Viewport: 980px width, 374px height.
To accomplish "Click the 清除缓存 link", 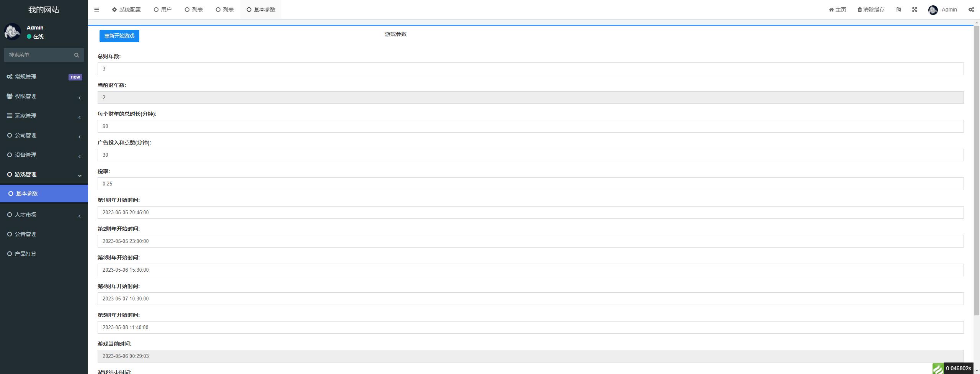I will pyautogui.click(x=871, y=10).
